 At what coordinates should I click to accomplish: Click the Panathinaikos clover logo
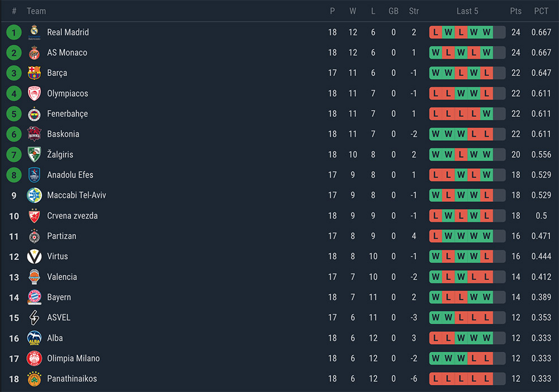tap(34, 379)
